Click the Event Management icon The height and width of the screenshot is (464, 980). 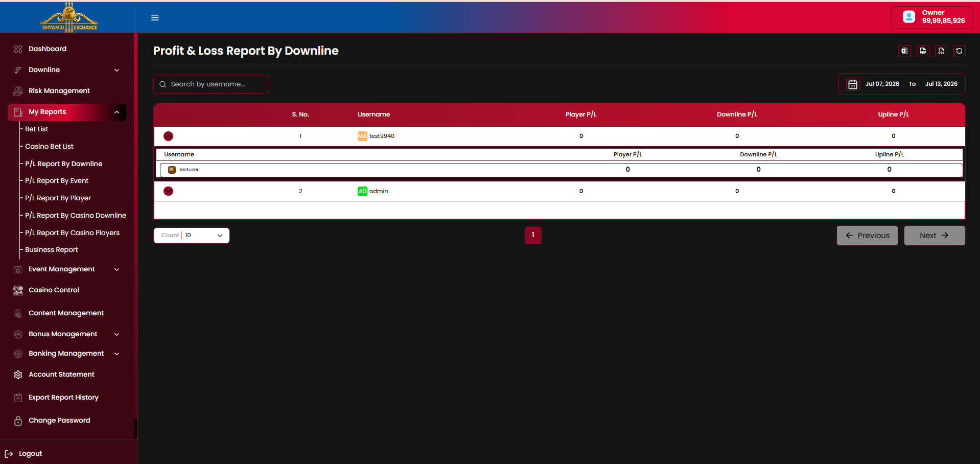point(18,269)
